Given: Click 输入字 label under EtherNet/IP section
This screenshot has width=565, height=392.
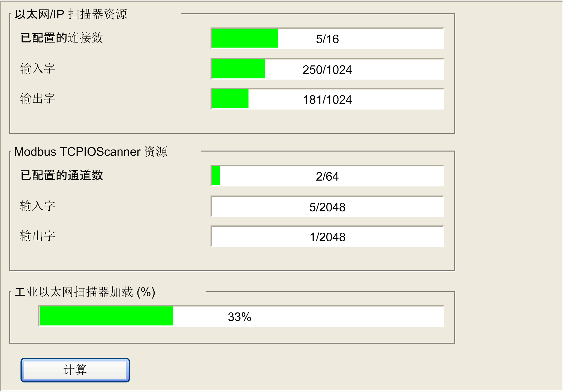Looking at the screenshot, I should [x=38, y=68].
